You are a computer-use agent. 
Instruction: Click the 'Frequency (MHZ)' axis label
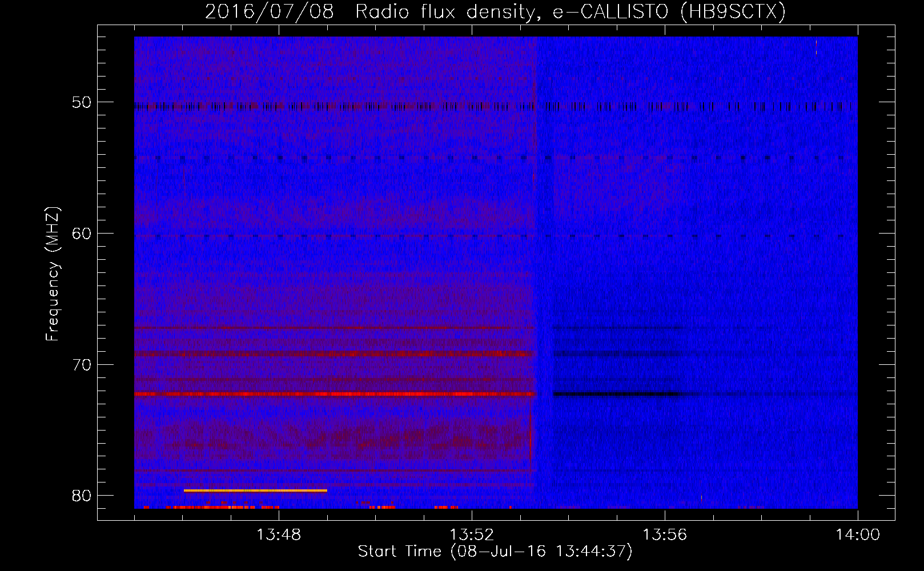click(53, 274)
